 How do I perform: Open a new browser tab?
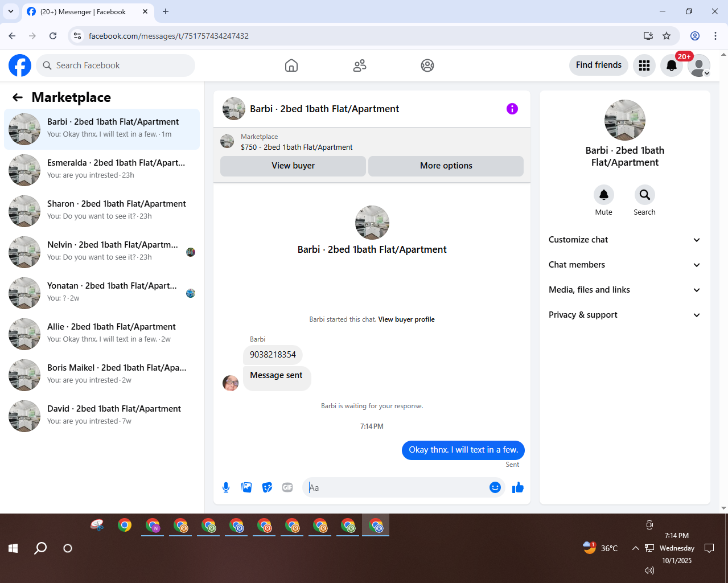tap(166, 11)
